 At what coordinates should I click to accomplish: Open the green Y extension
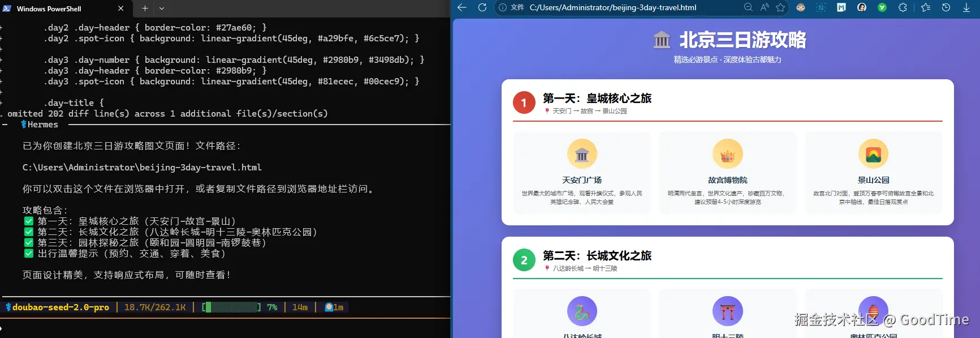(882, 7)
